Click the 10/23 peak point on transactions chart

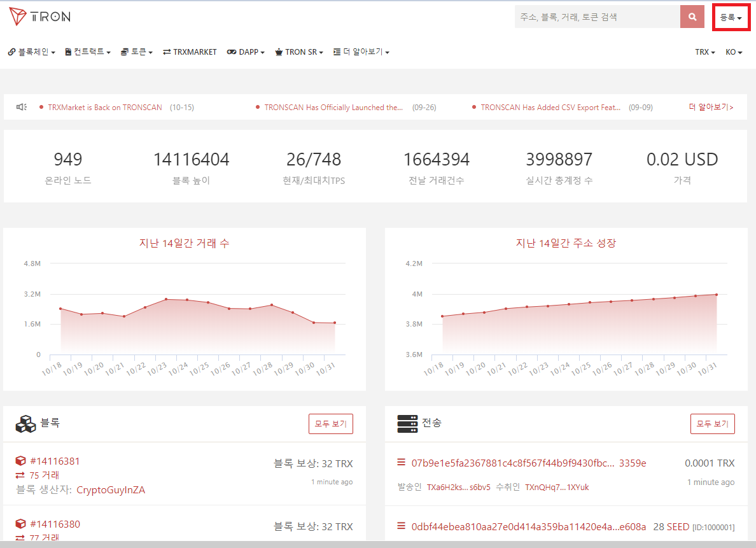(166, 299)
